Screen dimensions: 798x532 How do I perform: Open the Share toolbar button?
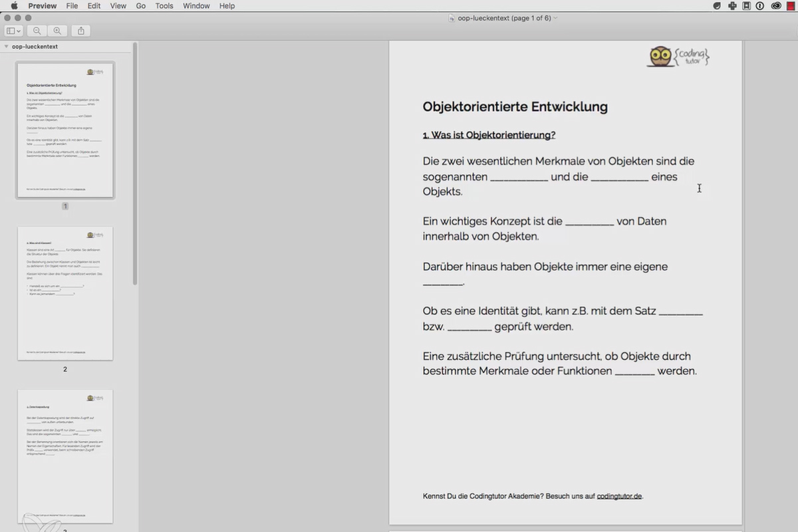click(81, 31)
